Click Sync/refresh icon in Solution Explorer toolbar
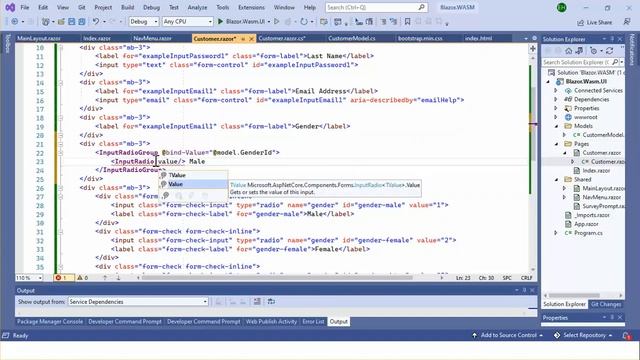The width and height of the screenshot is (640, 360). 609,51
